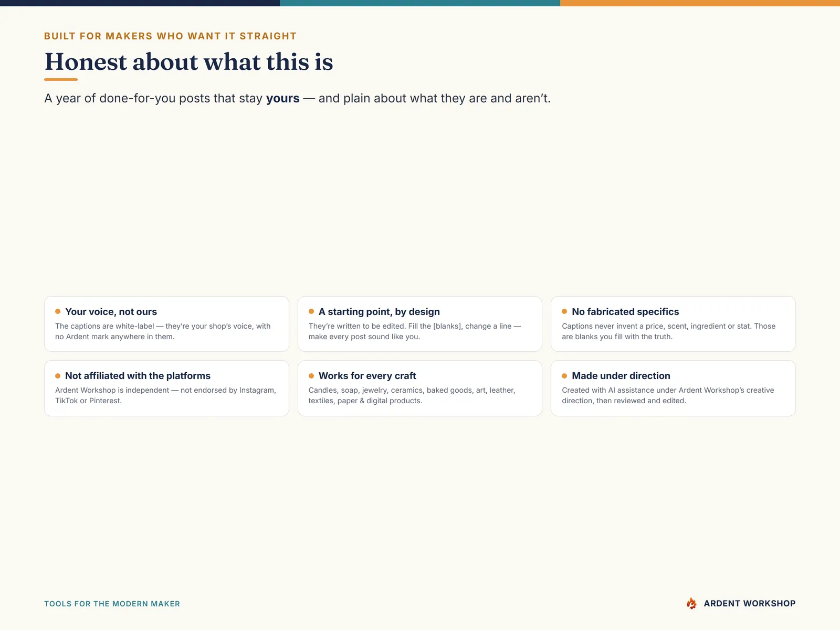
Task: Click the bullet next to Made under direction
Action: tap(564, 376)
